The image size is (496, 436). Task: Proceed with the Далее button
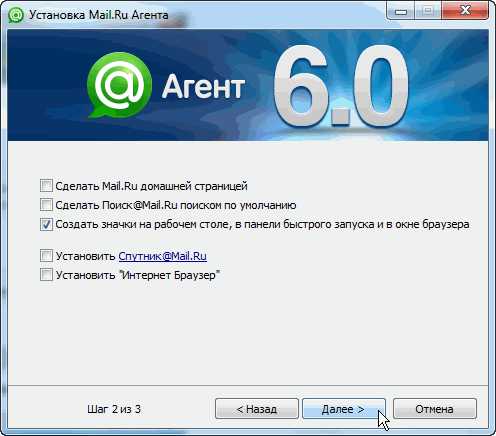click(344, 409)
